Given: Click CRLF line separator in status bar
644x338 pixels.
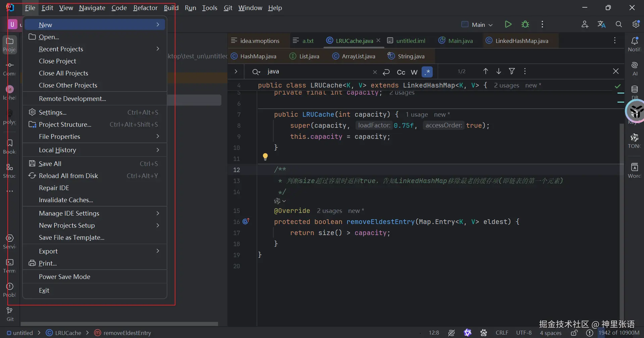Looking at the screenshot, I should (502, 333).
